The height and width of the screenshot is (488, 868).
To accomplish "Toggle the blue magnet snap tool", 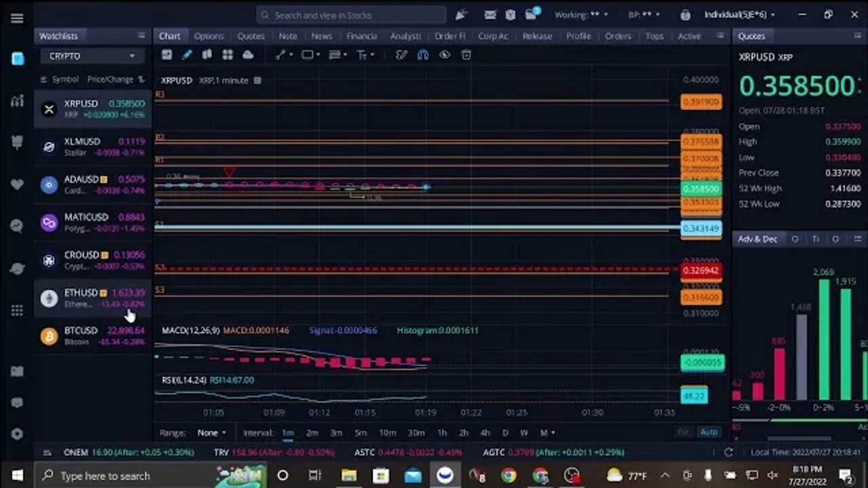I will coord(423,55).
